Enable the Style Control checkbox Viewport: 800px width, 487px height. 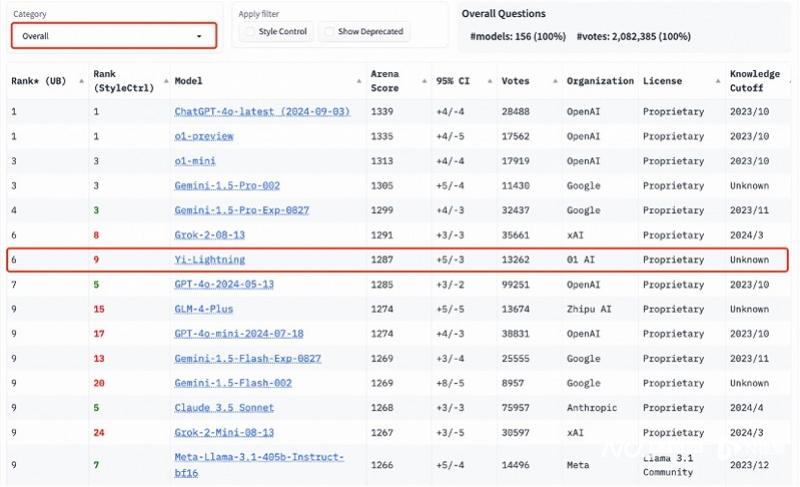tap(250, 32)
